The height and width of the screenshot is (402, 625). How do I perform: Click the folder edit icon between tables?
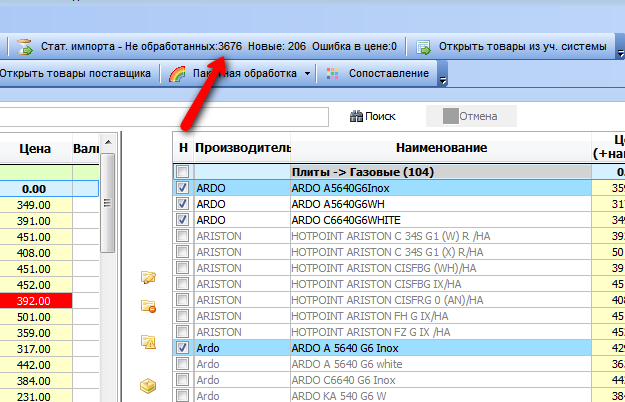[x=148, y=277]
